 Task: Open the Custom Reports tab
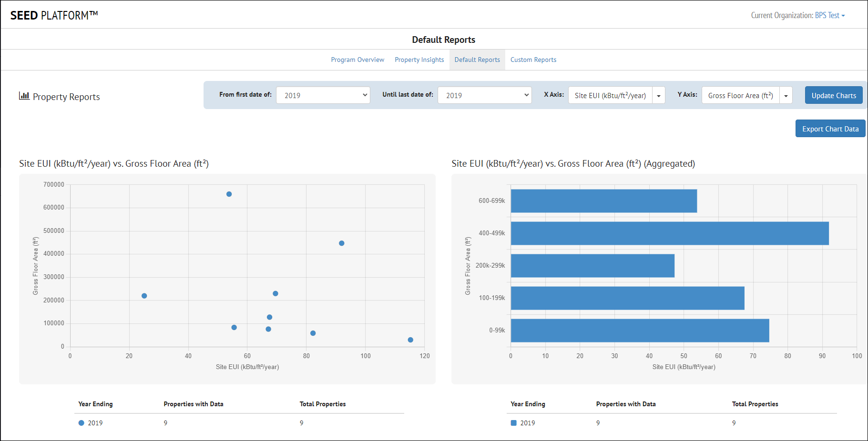[x=533, y=60]
